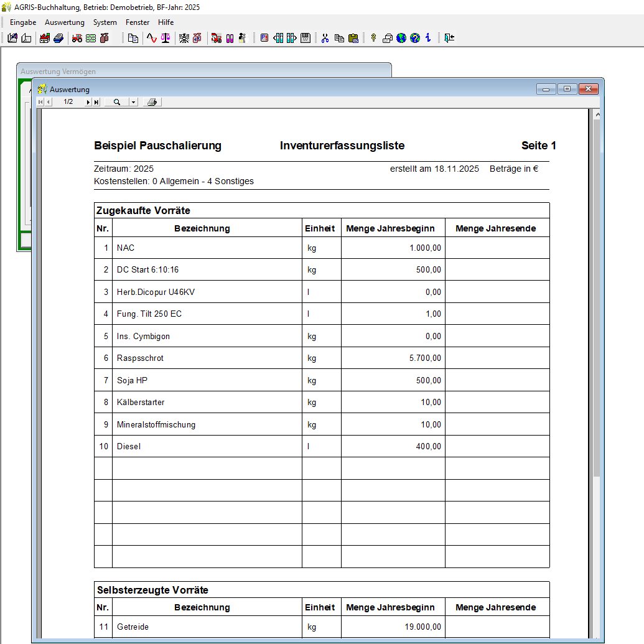This screenshot has width=644, height=644.
Task: Click the globe with question mark icon
Action: pyautogui.click(x=415, y=38)
